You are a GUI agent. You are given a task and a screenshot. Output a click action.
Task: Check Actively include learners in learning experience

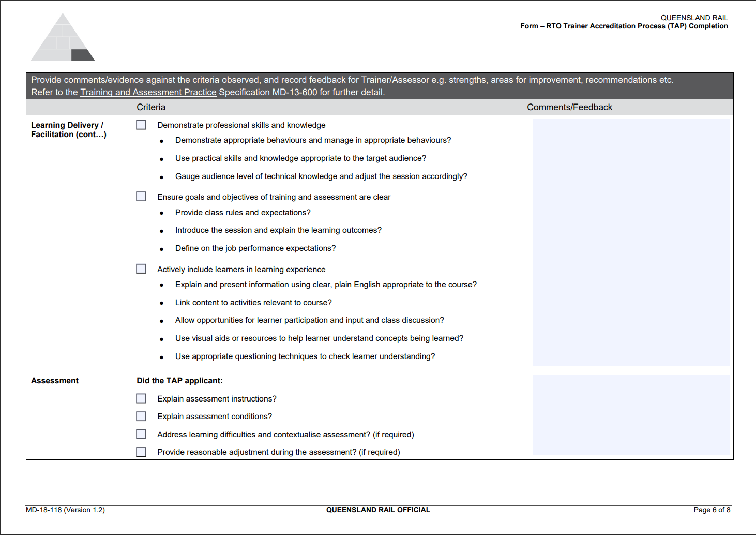coord(141,269)
